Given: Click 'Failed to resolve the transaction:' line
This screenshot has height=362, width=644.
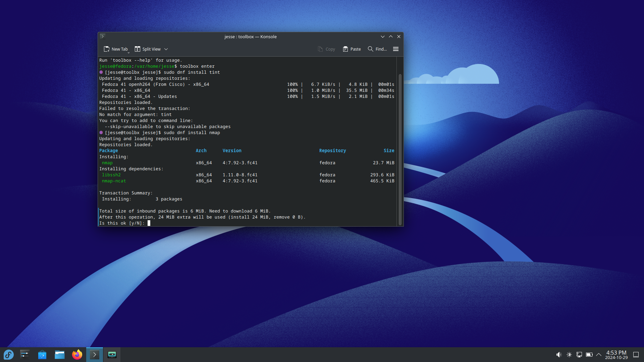Looking at the screenshot, I should (145, 109).
